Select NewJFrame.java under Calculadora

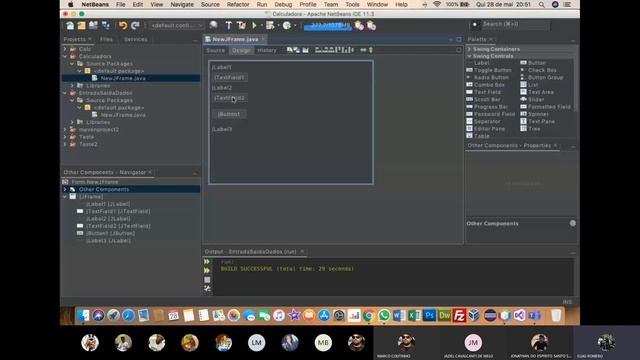[123, 78]
